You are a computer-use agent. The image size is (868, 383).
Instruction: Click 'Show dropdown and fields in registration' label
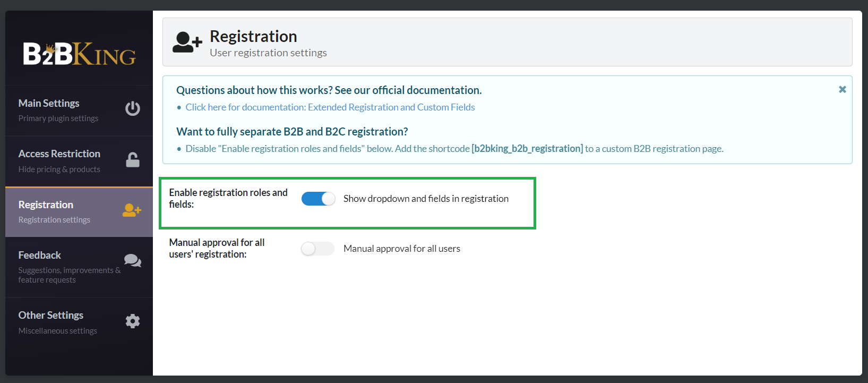tap(426, 199)
